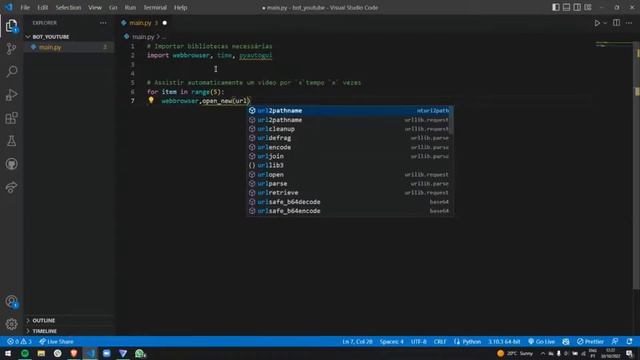
Task: Open editor More Actions ellipsis
Action: pos(629,23)
